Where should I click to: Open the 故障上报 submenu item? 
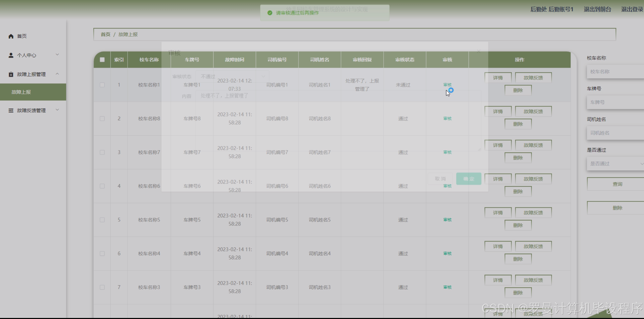click(x=21, y=92)
